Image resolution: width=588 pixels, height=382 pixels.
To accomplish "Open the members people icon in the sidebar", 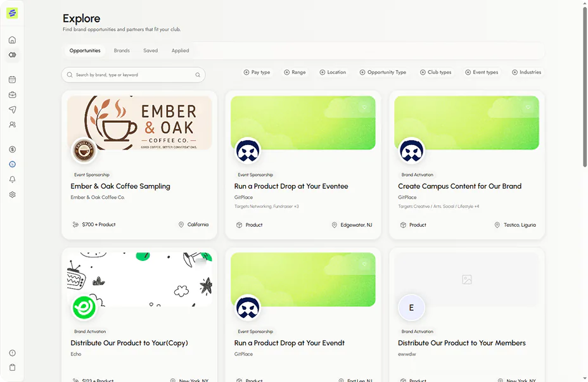I will (13, 124).
